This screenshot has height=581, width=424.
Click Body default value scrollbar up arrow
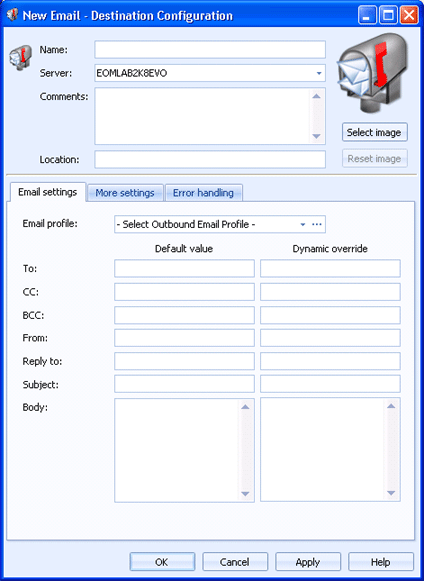point(245,407)
